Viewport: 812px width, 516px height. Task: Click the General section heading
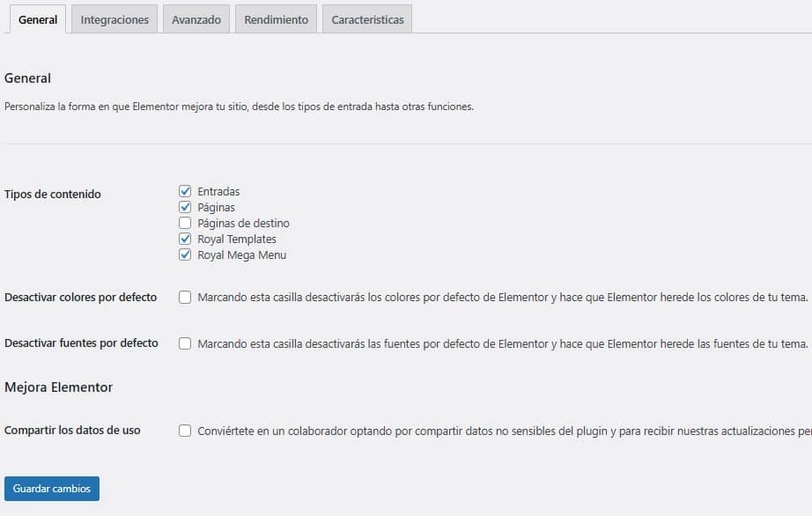27,77
